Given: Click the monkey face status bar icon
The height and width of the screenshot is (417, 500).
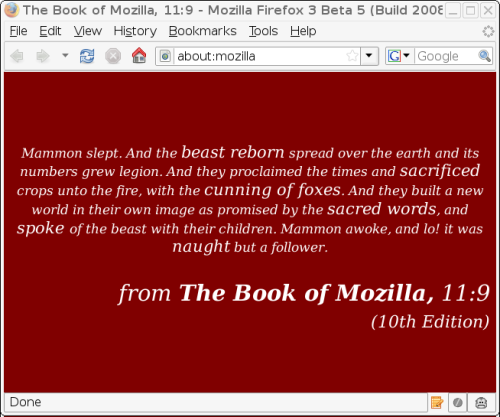Looking at the screenshot, I should [481, 403].
